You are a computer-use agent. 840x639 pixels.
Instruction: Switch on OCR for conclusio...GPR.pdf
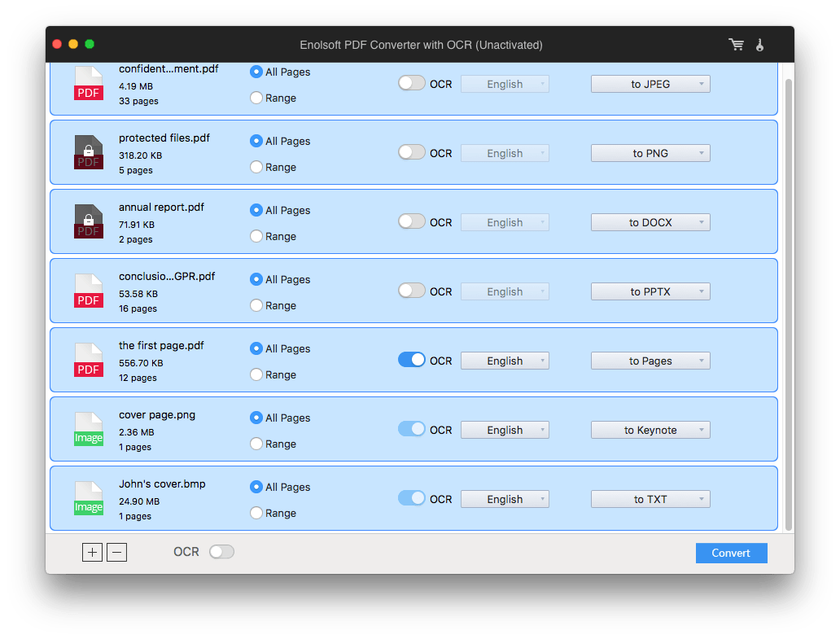(x=411, y=291)
